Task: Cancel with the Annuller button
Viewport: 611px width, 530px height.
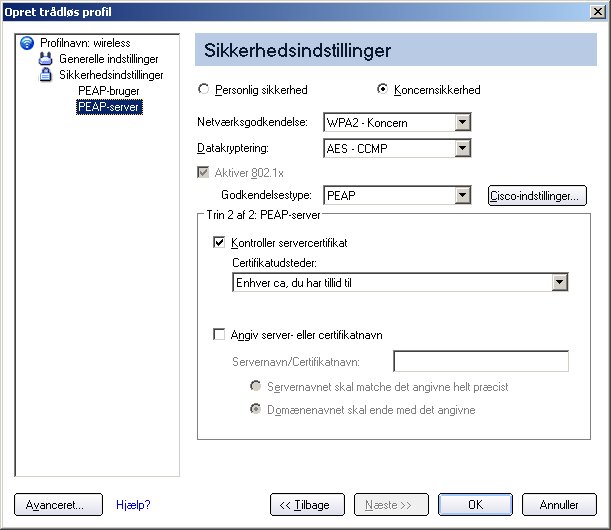Action: coord(559,505)
